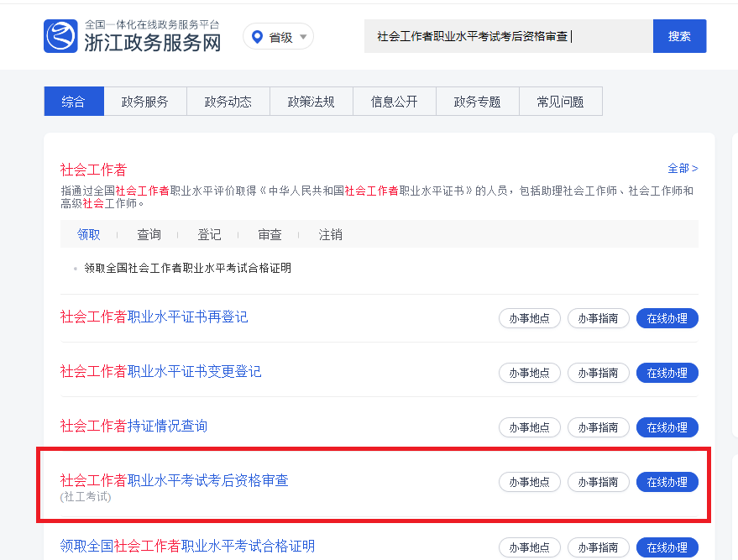Viewport: 738px width, 560px height.
Task: Select the 综合 tab
Action: click(74, 102)
